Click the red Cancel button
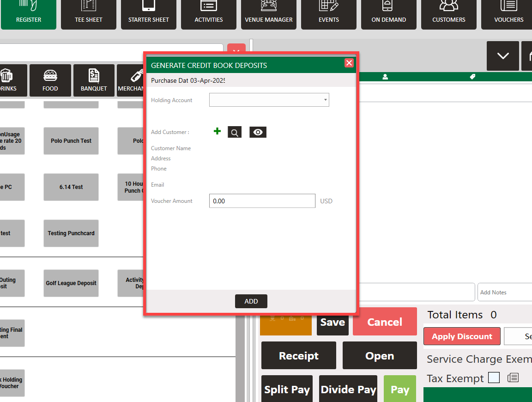 (x=385, y=322)
